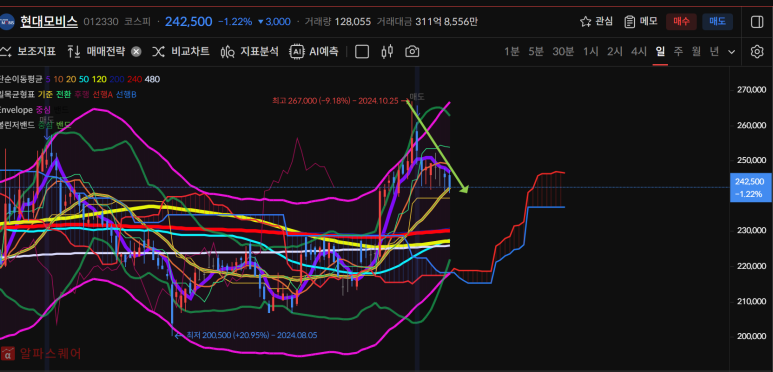
Task: Open chart settings gear icon
Action: click(757, 51)
